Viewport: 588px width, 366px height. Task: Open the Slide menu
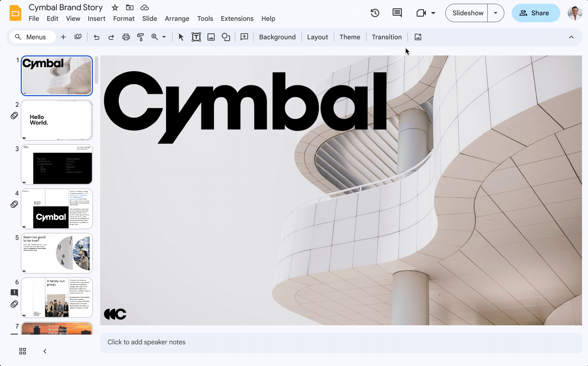(150, 18)
